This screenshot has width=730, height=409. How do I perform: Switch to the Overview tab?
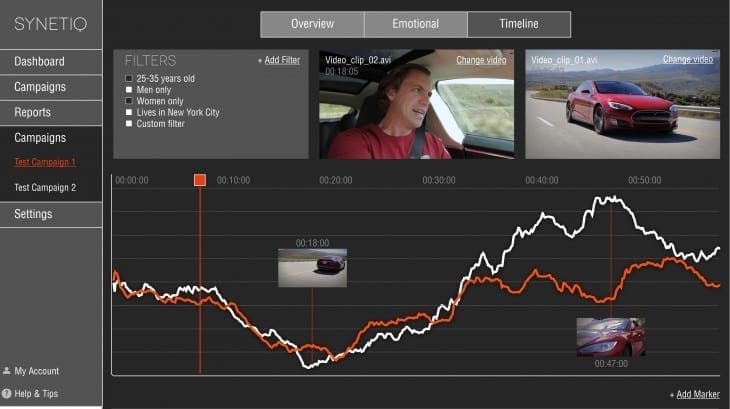point(312,24)
